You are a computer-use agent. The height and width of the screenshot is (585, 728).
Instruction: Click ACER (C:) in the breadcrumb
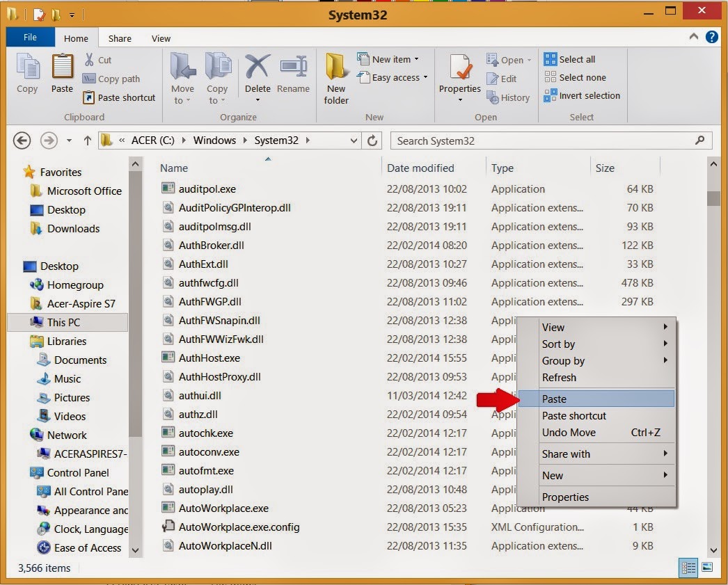152,141
